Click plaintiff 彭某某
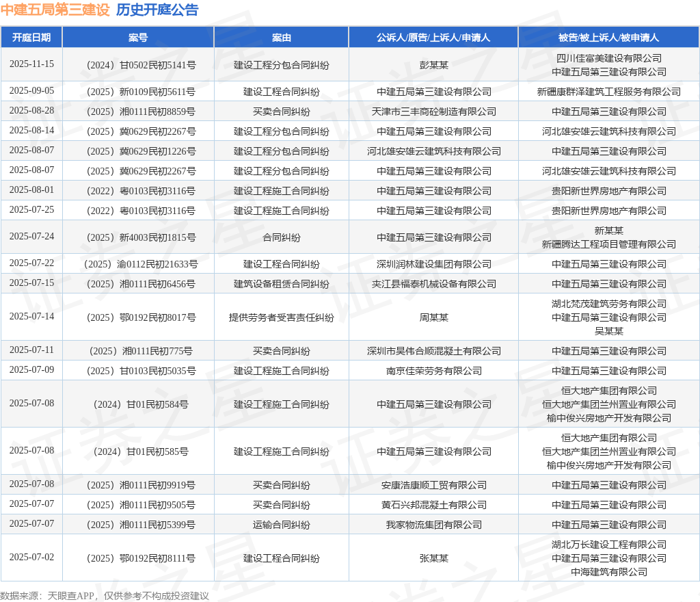700x602 pixels. (x=433, y=65)
